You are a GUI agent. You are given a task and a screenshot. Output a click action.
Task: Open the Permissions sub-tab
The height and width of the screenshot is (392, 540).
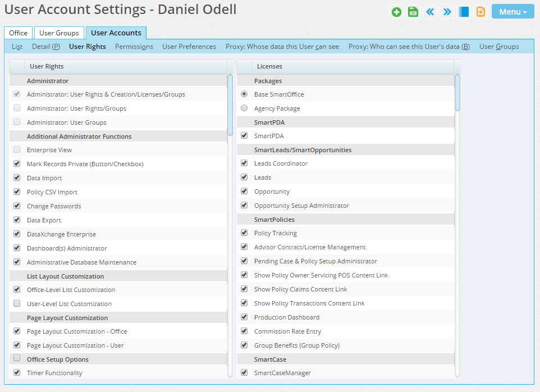134,47
